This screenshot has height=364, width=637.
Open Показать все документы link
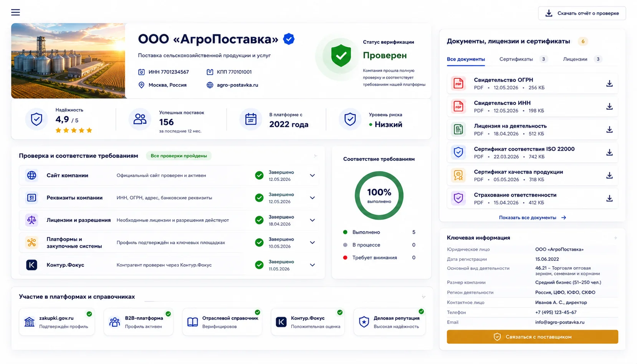[532, 218]
